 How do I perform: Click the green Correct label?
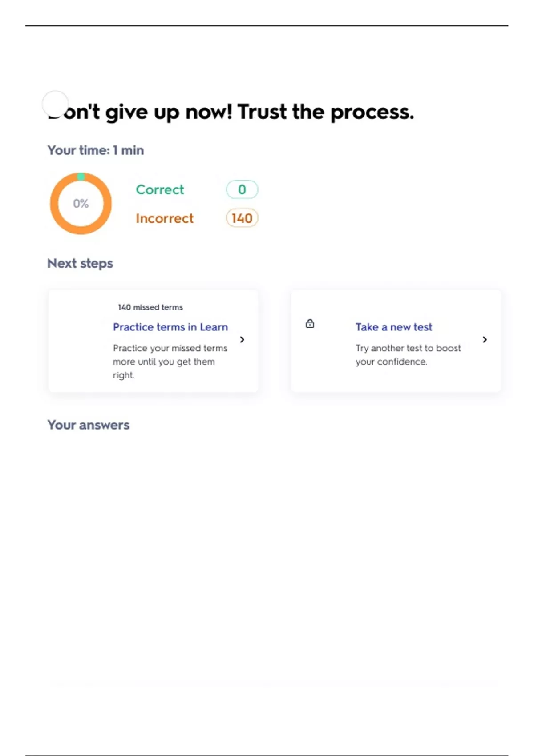[x=160, y=189]
